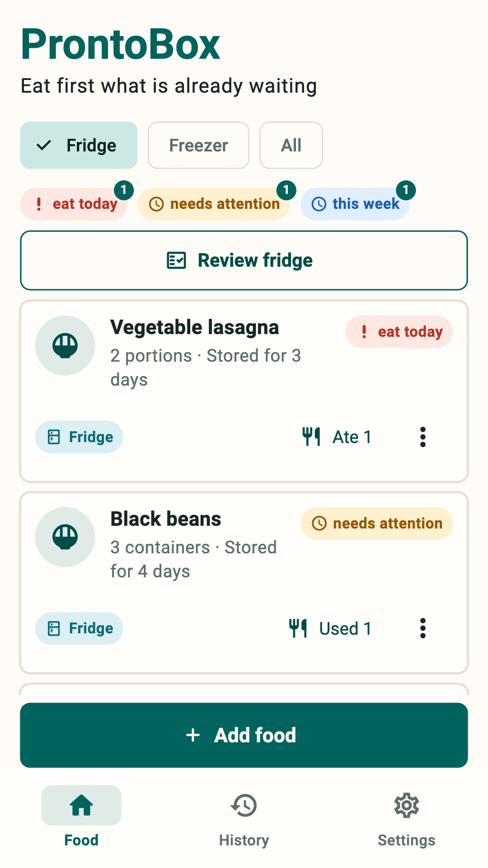488x868 pixels.
Task: Open the History tab icon
Action: [244, 805]
